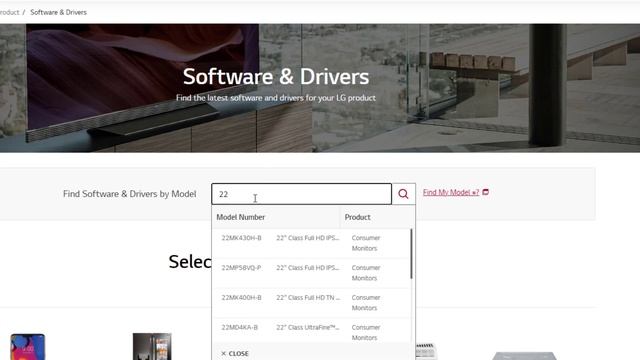Close the model suggestions dropdown
This screenshot has width=640, height=360.
[235, 353]
